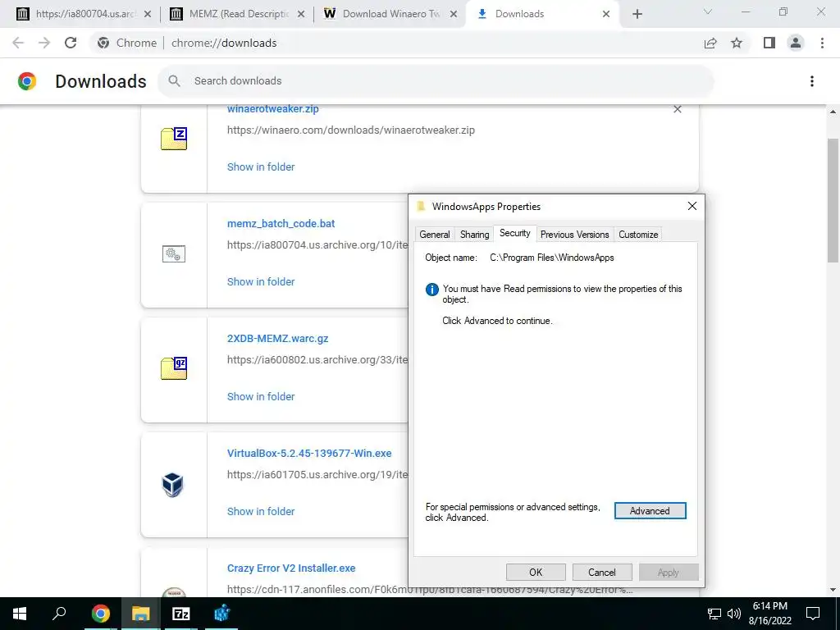Open the network tray icon
Image resolution: width=840 pixels, height=630 pixels.
point(714,614)
